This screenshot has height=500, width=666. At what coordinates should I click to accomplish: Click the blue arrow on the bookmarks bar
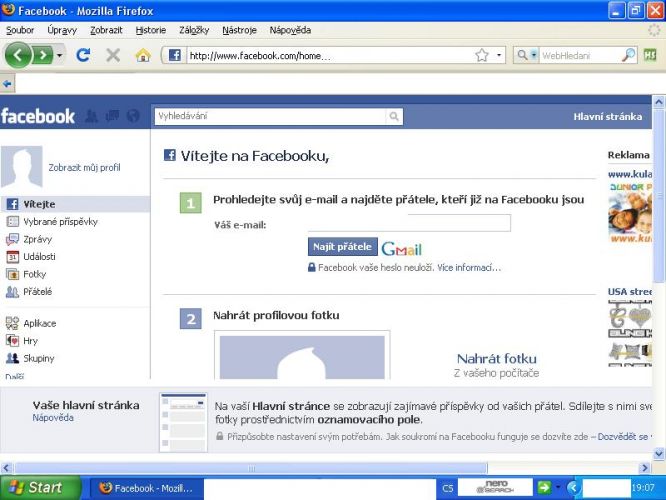[x=7, y=84]
